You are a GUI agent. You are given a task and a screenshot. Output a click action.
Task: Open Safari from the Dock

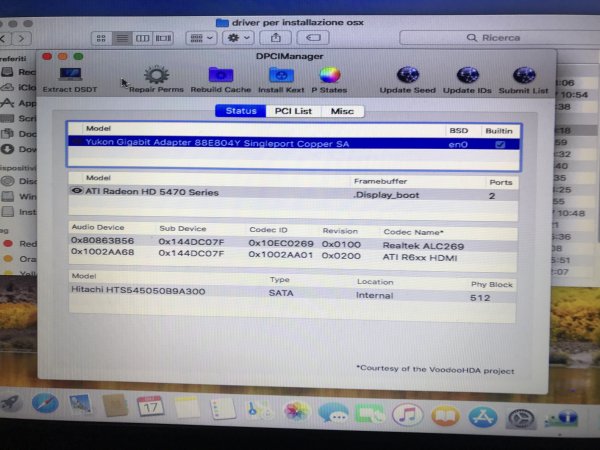45,404
